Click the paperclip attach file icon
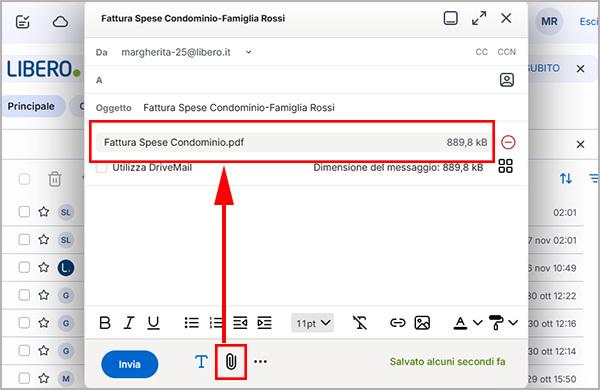 point(231,362)
